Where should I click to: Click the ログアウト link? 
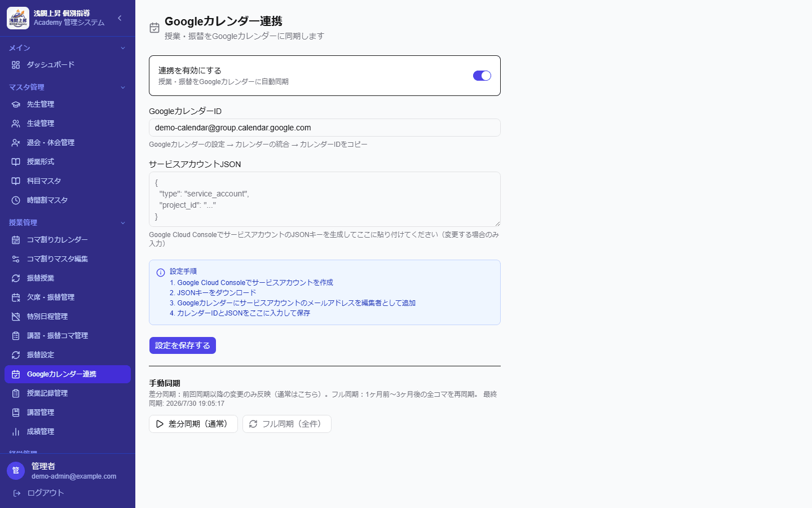pyautogui.click(x=46, y=493)
